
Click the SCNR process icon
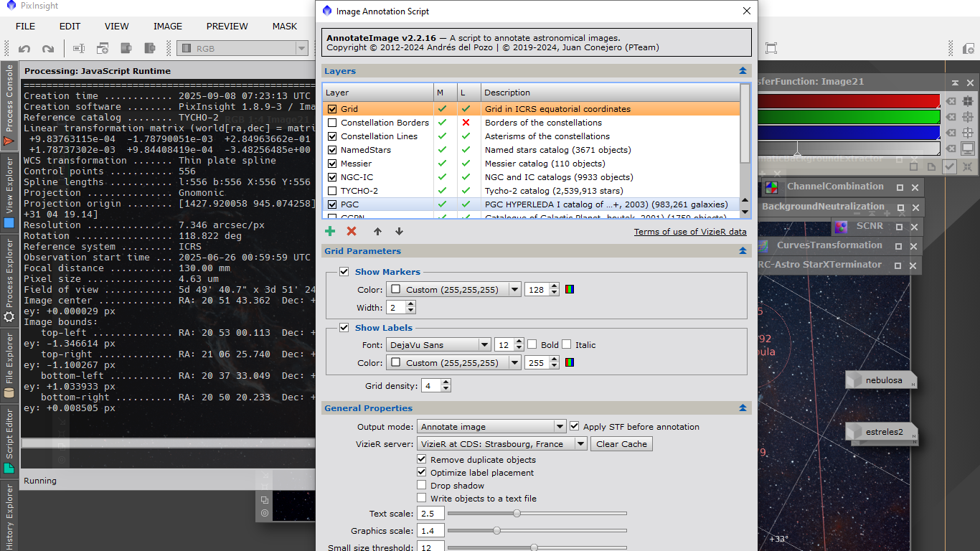840,227
